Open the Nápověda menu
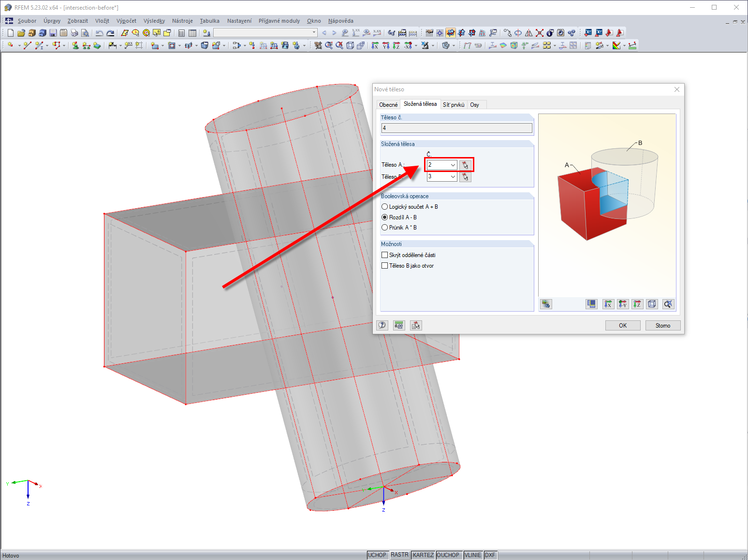This screenshot has height=560, width=748. pos(340,21)
